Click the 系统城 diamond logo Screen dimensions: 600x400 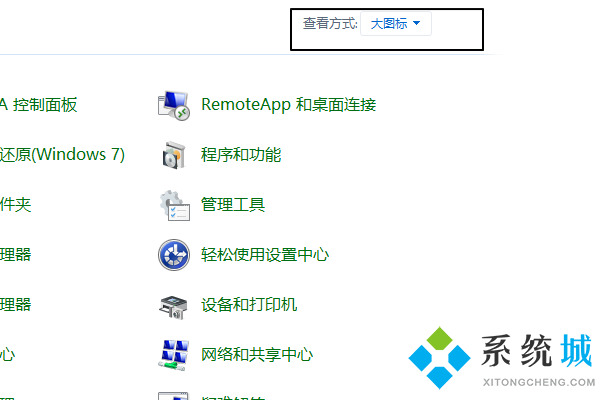click(x=439, y=357)
